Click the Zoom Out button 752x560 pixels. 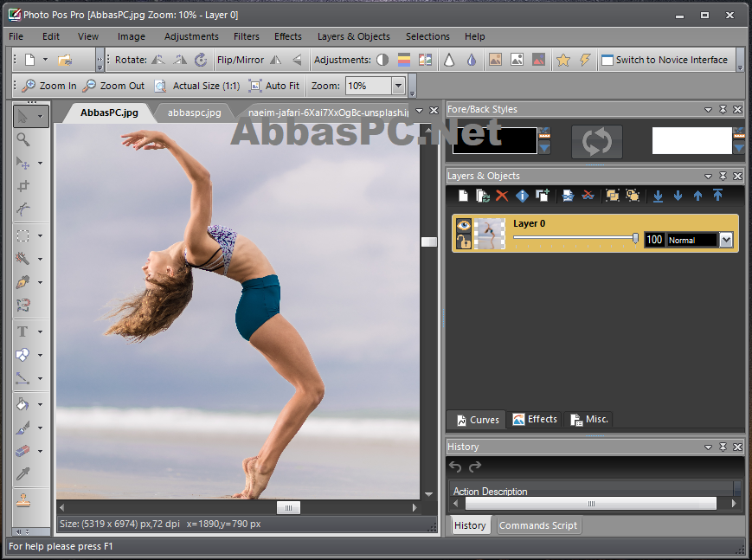click(113, 86)
